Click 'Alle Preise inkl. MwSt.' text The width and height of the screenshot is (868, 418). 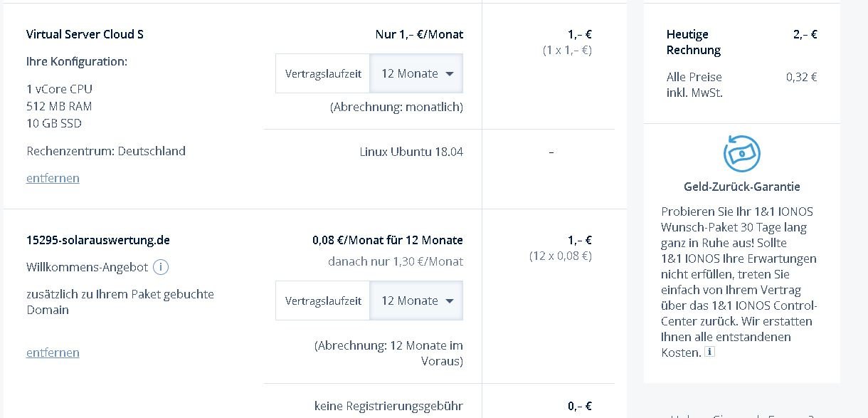pos(694,85)
